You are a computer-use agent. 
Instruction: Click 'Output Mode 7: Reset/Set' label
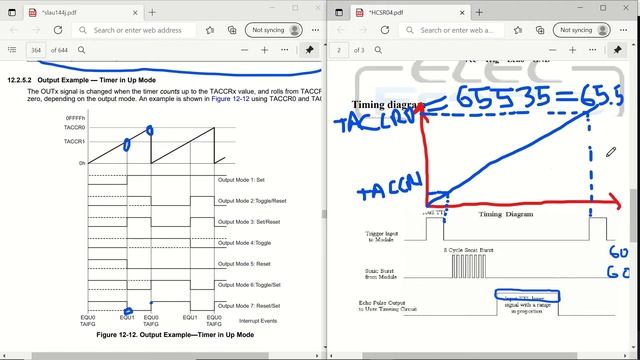249,306
